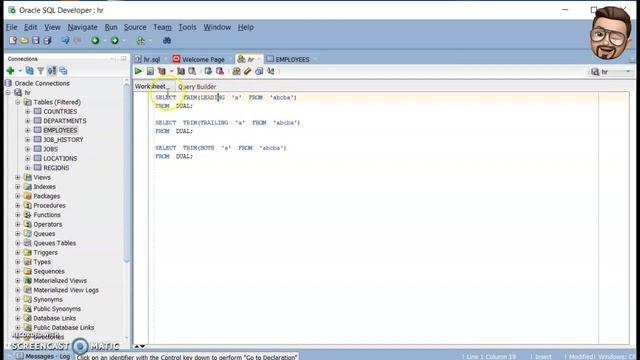The width and height of the screenshot is (640, 360).
Task: Click the Unshared SQL Worksheet icon
Action: pos(236,71)
